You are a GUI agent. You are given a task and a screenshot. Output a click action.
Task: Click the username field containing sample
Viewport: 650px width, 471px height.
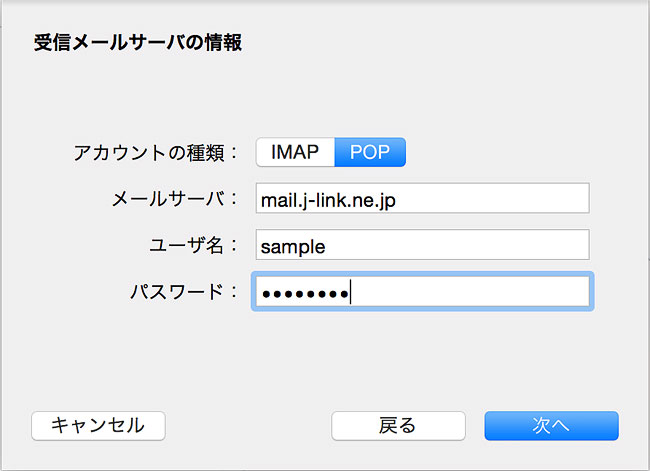point(422,245)
